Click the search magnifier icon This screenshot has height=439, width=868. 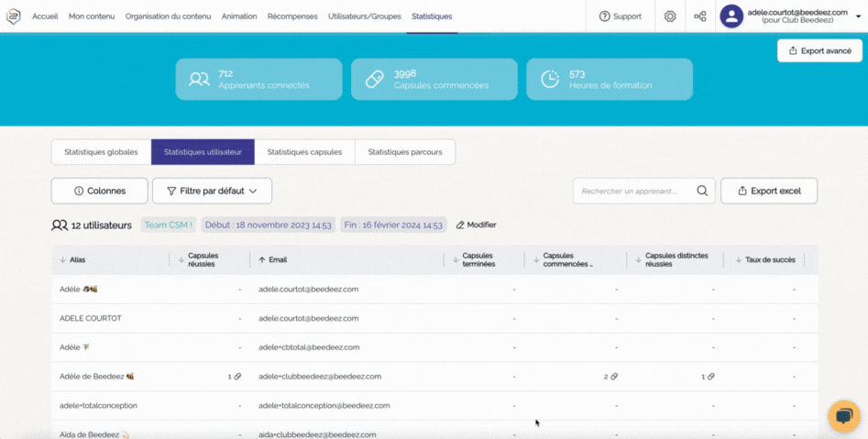coord(702,191)
